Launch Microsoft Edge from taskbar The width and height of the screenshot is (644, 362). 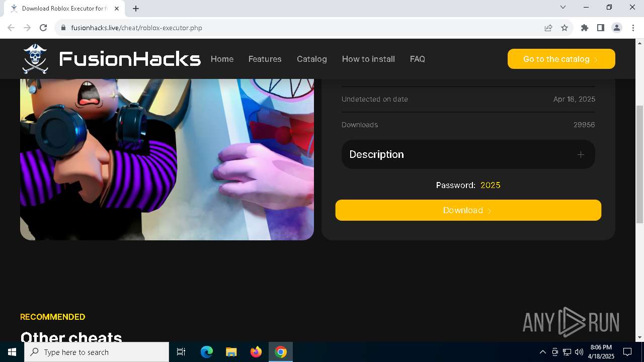[207, 352]
